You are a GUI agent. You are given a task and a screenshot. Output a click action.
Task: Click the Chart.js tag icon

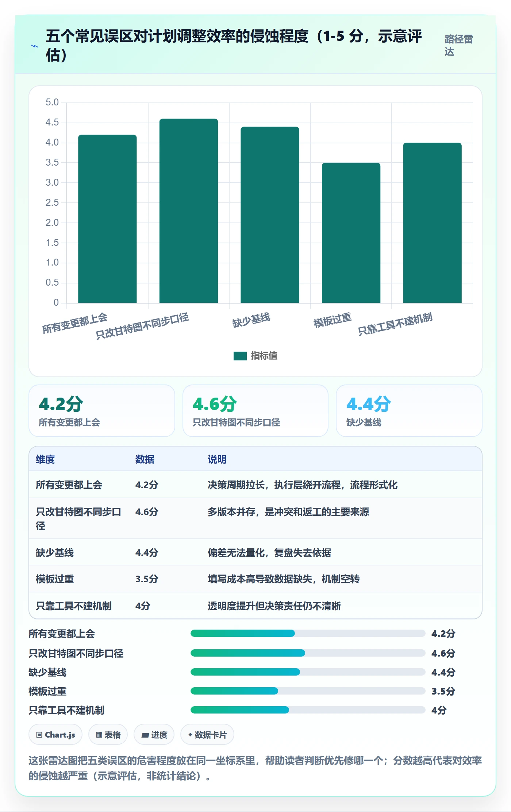pos(39,735)
